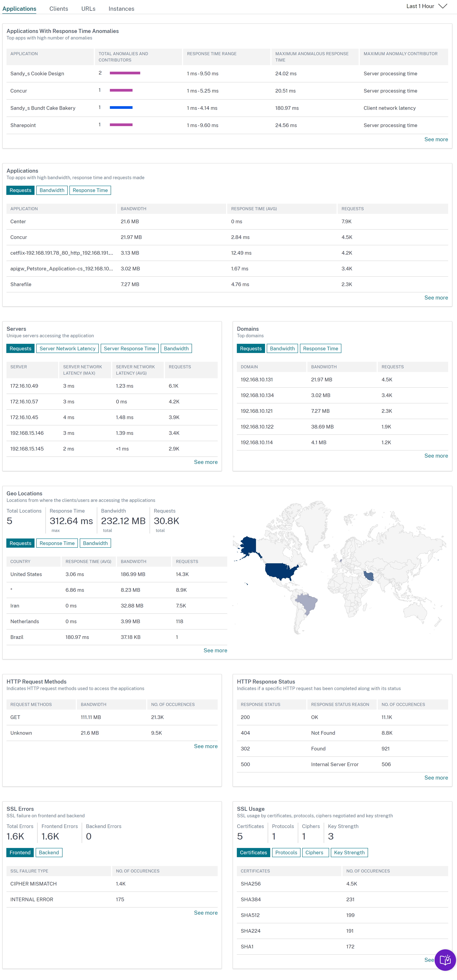Image resolution: width=457 pixels, height=980 pixels.
Task: Select the Applications tab
Action: (19, 9)
